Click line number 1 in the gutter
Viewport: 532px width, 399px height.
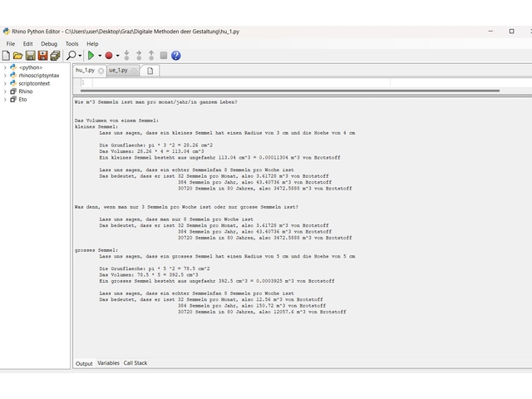(83, 82)
